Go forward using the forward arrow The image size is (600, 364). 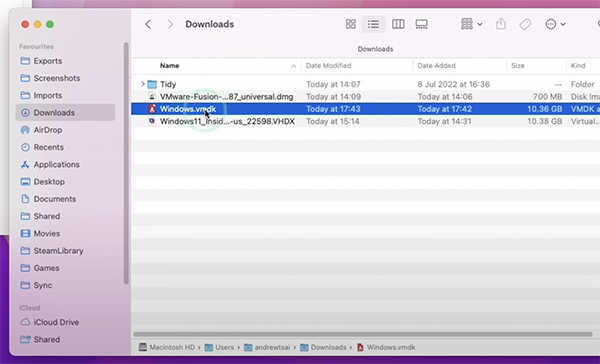(170, 24)
